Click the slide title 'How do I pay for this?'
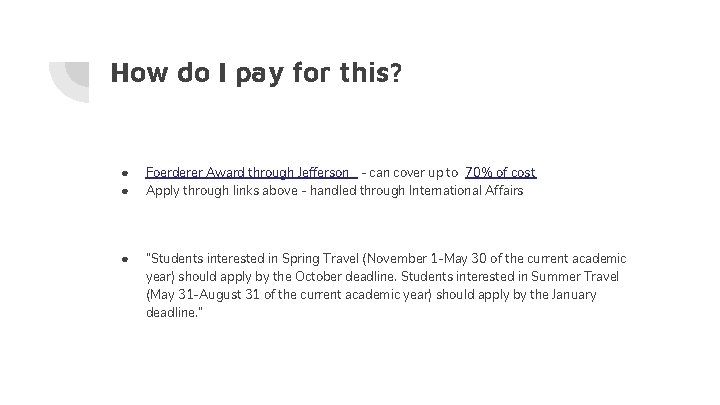Viewport: 720px width, 405px height. [x=257, y=73]
